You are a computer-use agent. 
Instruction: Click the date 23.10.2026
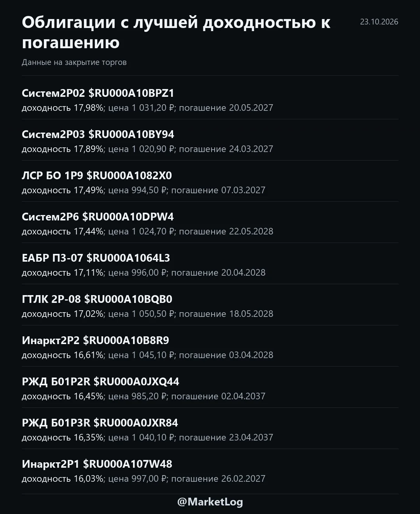tap(379, 22)
